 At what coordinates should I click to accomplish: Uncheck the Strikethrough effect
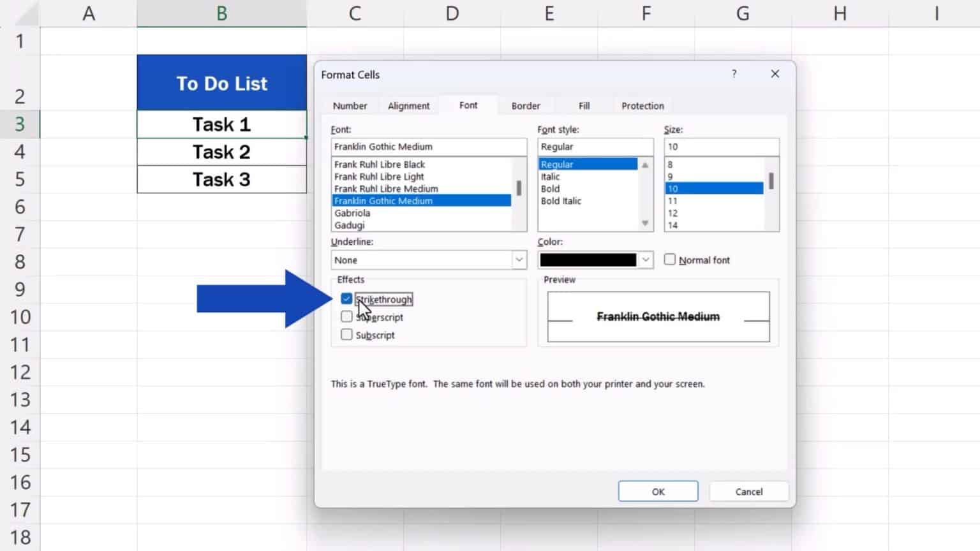(346, 298)
